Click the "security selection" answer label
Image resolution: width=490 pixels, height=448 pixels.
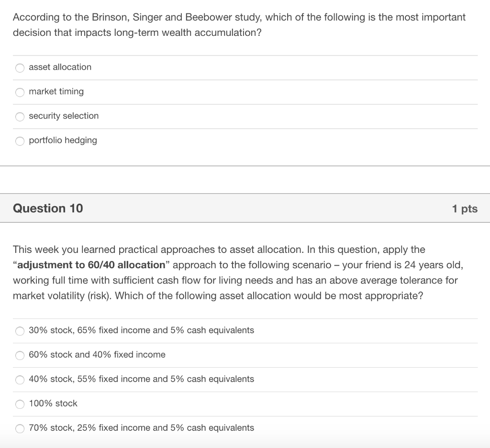[64, 116]
